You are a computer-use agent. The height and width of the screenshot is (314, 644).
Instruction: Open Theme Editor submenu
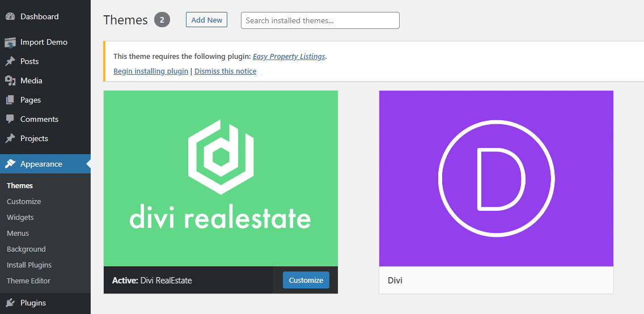pos(28,281)
